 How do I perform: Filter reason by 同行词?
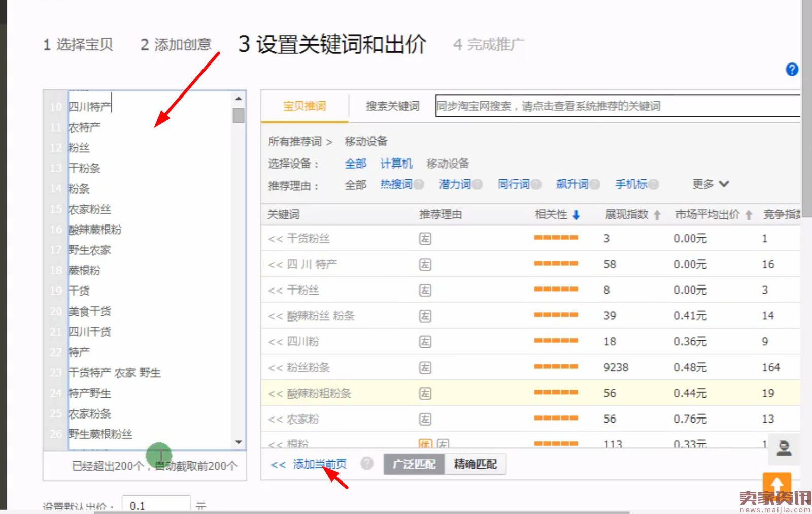pos(514,184)
